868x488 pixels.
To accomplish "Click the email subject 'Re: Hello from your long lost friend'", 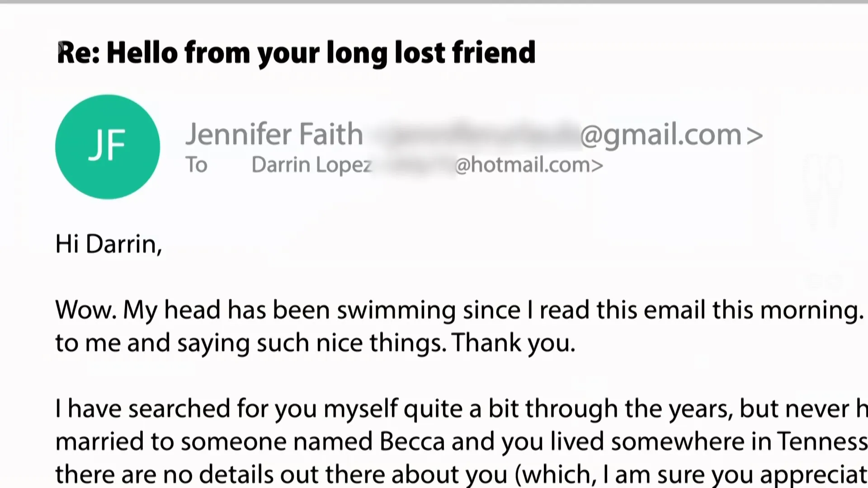I will pyautogui.click(x=296, y=53).
